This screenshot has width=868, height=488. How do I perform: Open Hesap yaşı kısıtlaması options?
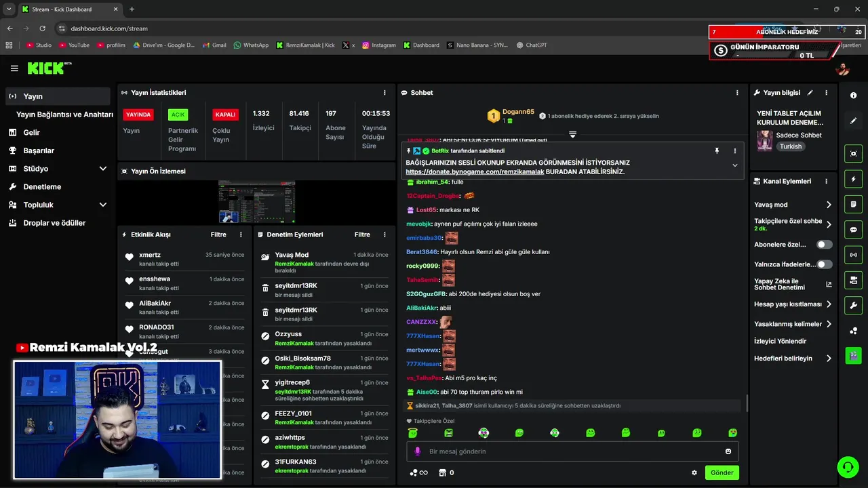point(793,304)
